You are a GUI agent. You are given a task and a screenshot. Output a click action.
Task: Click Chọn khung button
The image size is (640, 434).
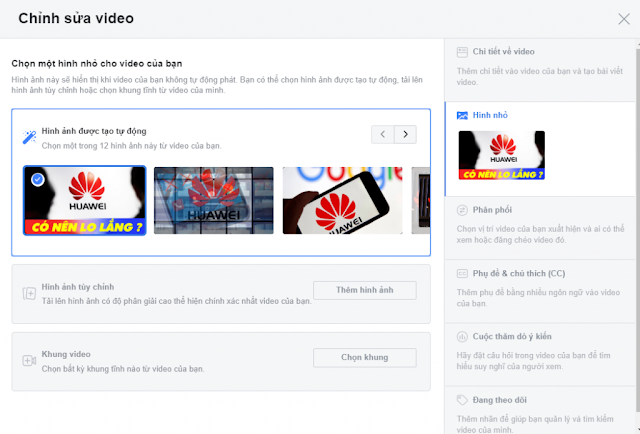365,358
